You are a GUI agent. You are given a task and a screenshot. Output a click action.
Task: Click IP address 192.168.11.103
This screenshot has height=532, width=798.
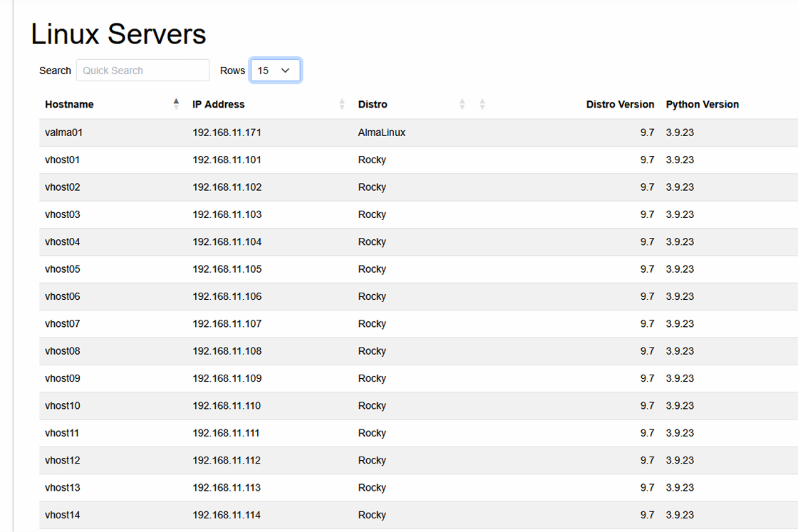pyautogui.click(x=227, y=214)
